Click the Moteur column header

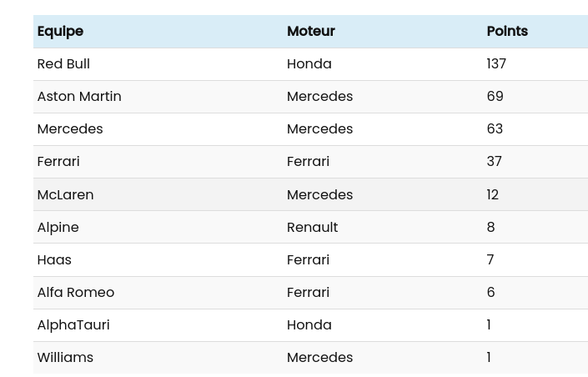[x=310, y=32]
